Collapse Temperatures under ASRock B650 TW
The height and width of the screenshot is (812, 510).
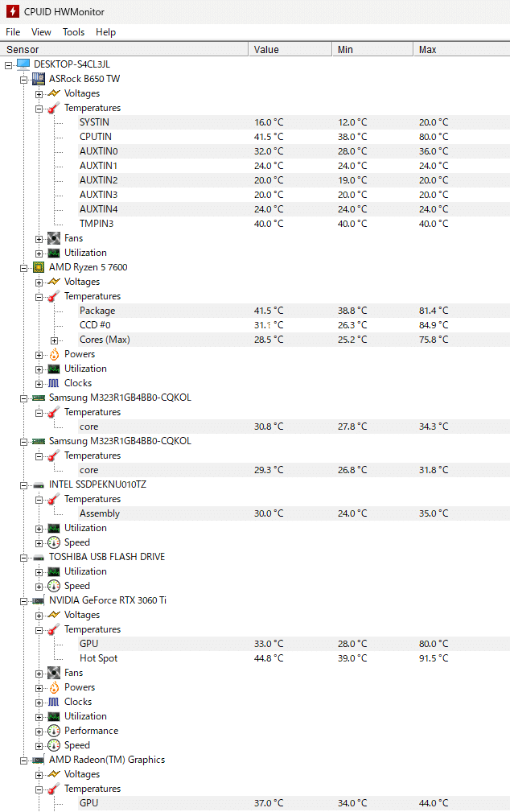[39, 109]
